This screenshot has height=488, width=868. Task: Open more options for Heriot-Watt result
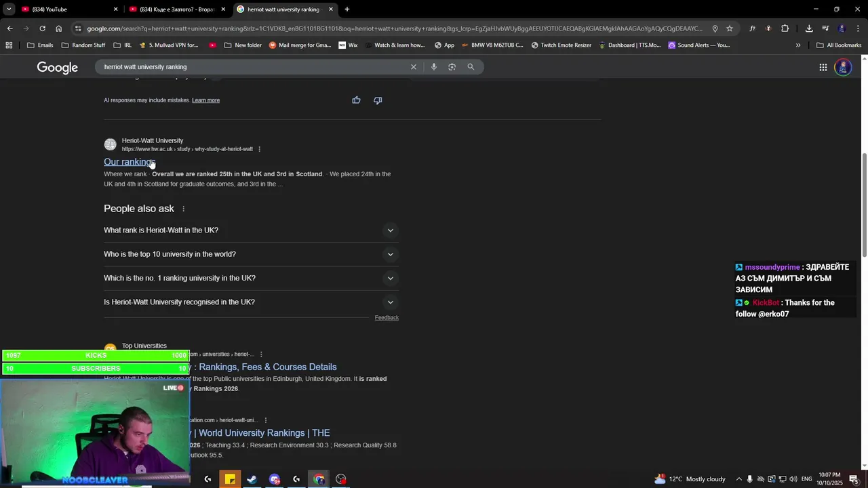259,149
